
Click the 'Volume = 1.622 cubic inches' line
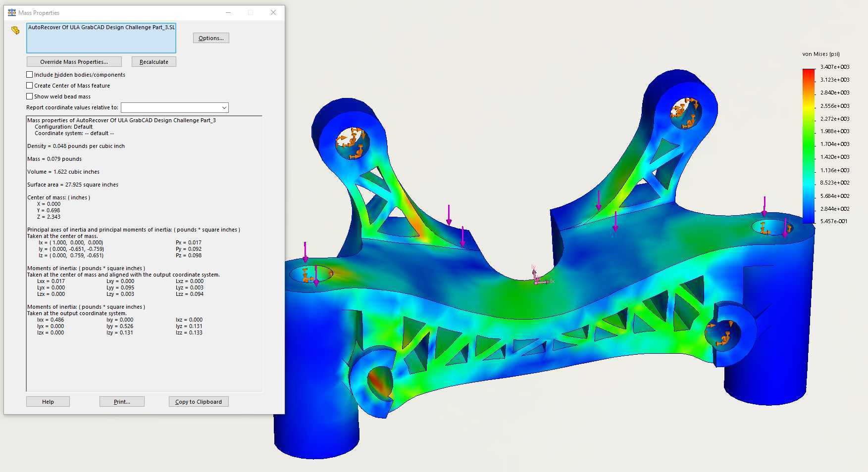(x=63, y=172)
